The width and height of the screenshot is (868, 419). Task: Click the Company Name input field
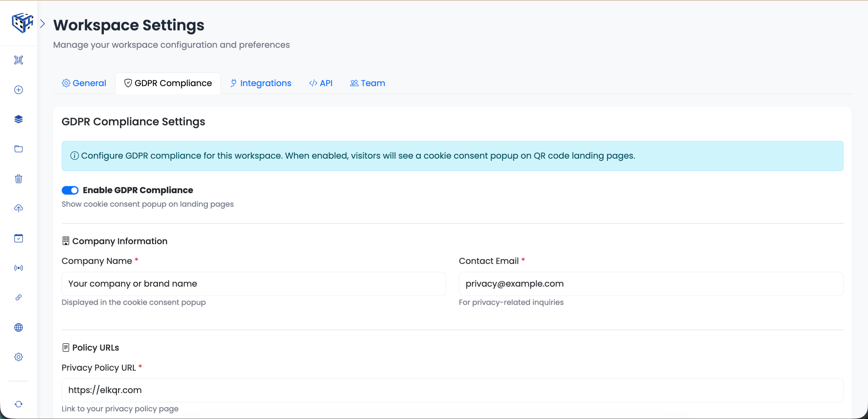[x=254, y=283]
